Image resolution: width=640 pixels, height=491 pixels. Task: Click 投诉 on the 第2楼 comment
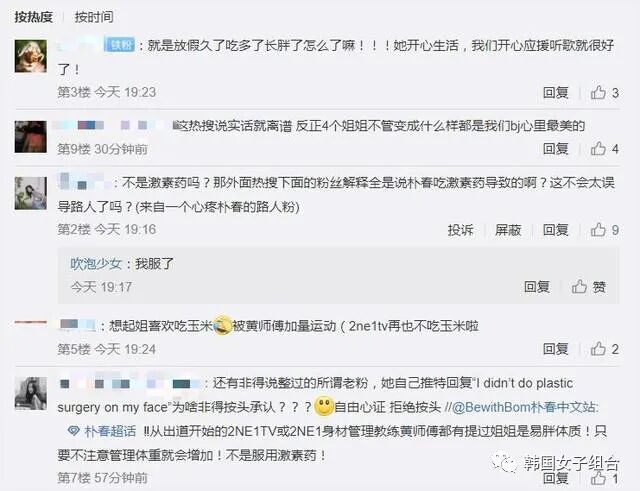pos(460,230)
